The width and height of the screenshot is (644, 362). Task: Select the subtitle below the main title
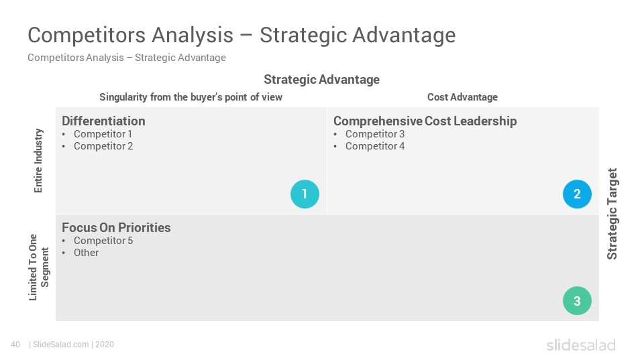point(127,58)
